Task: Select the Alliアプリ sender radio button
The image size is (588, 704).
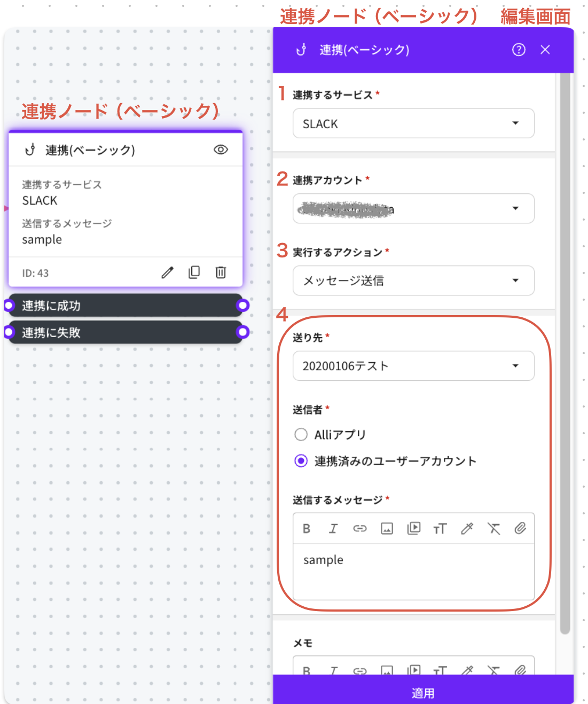Action: pyautogui.click(x=301, y=435)
